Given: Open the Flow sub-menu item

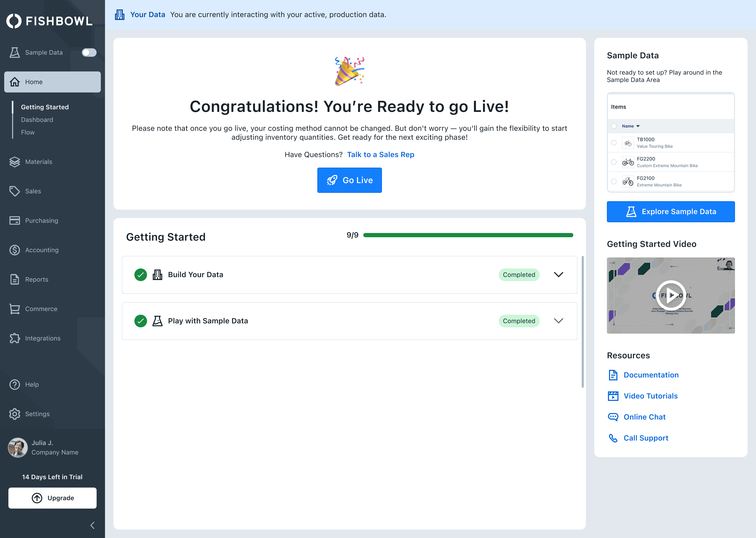Looking at the screenshot, I should coord(28,132).
